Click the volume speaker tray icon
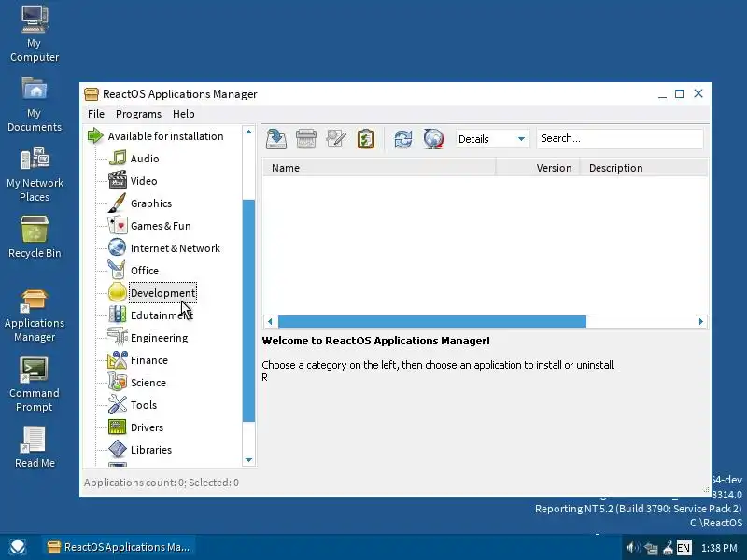This screenshot has width=747, height=560. click(633, 548)
